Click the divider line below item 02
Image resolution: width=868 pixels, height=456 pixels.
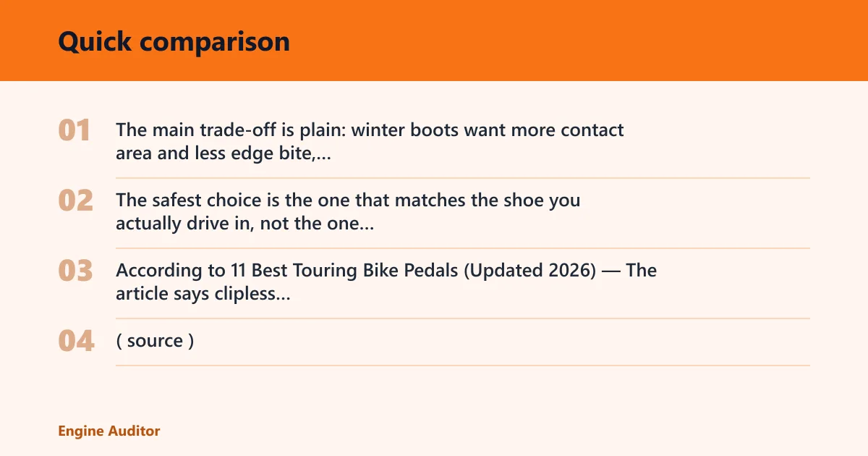(463, 248)
